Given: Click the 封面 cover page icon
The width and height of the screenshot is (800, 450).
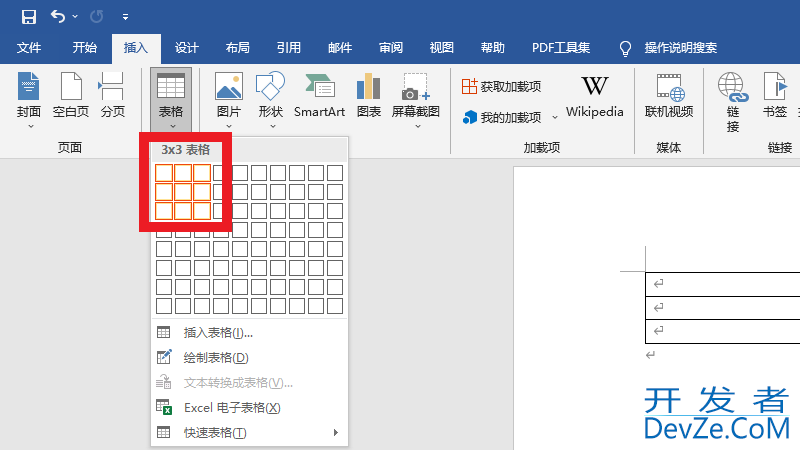Looking at the screenshot, I should pos(29,86).
